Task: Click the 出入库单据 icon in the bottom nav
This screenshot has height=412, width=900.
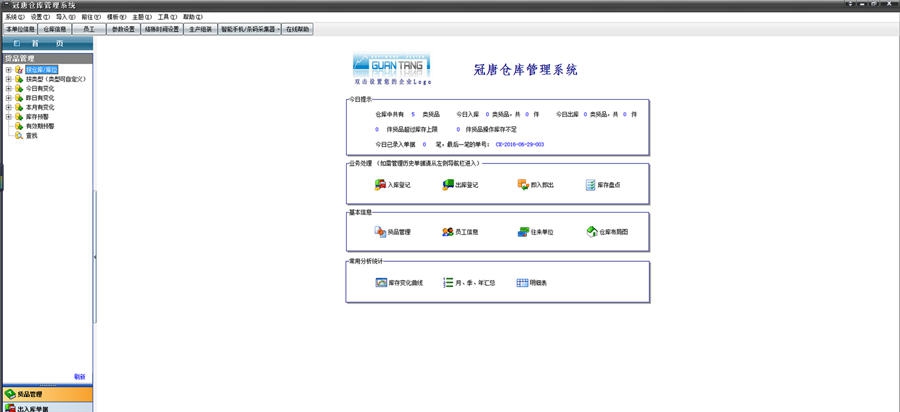Action: (x=10, y=409)
